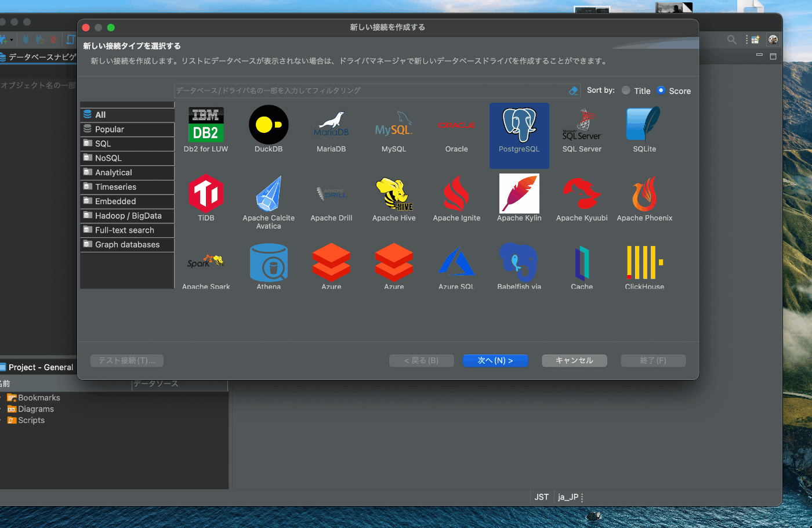Filter by Timeseries category
The width and height of the screenshot is (812, 528).
pos(127,187)
